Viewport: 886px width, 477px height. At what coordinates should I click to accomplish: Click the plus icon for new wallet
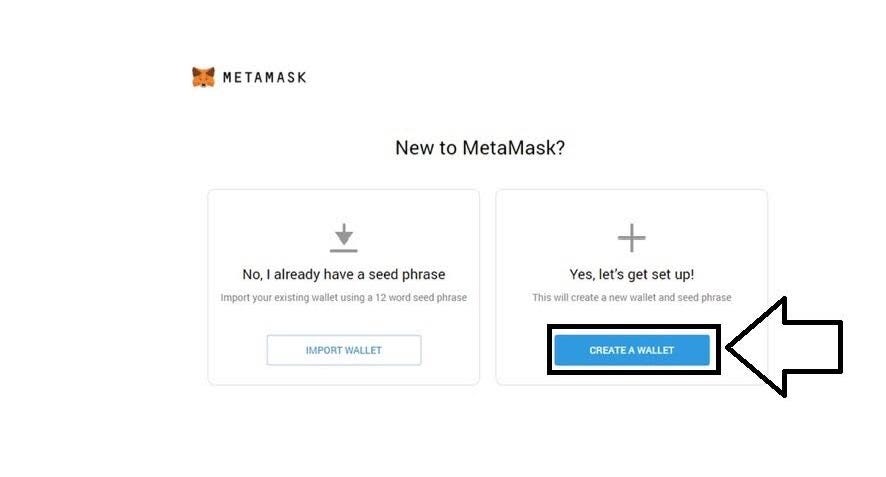point(631,237)
